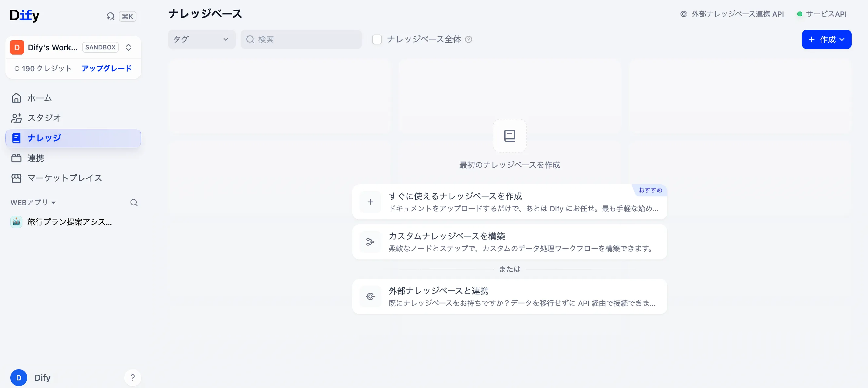868x388 pixels.
Task: Focus the 検索 search field
Action: (301, 39)
